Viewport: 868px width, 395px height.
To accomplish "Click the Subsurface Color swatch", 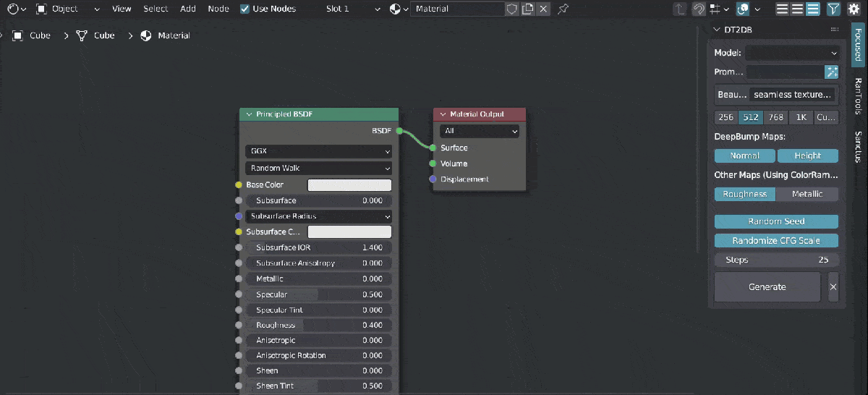I will 349,232.
